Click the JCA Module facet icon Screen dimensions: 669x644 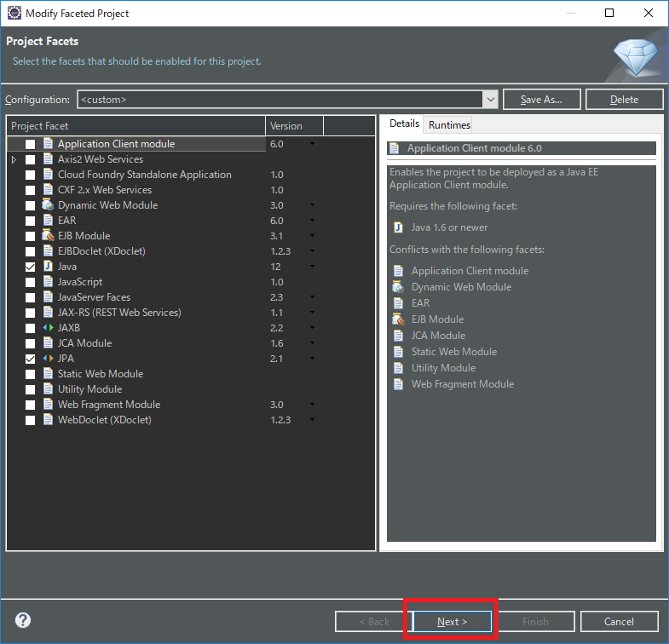(49, 343)
